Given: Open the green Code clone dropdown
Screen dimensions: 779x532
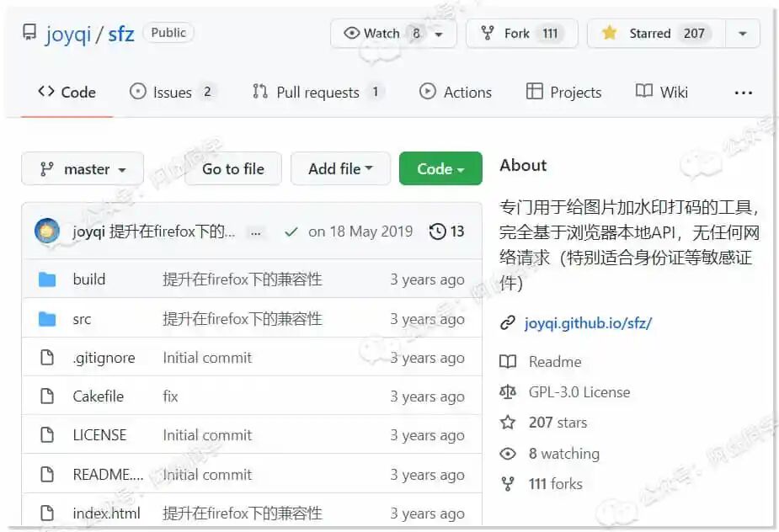Looking at the screenshot, I should (x=440, y=169).
